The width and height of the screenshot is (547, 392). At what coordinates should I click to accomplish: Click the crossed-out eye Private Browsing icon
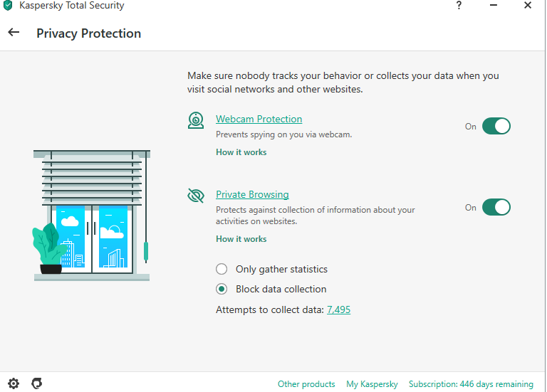tap(196, 196)
